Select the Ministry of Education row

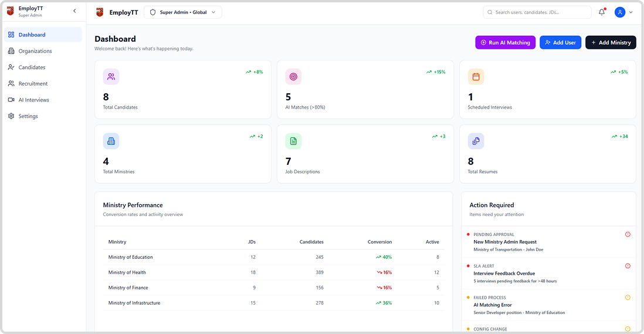coord(273,257)
